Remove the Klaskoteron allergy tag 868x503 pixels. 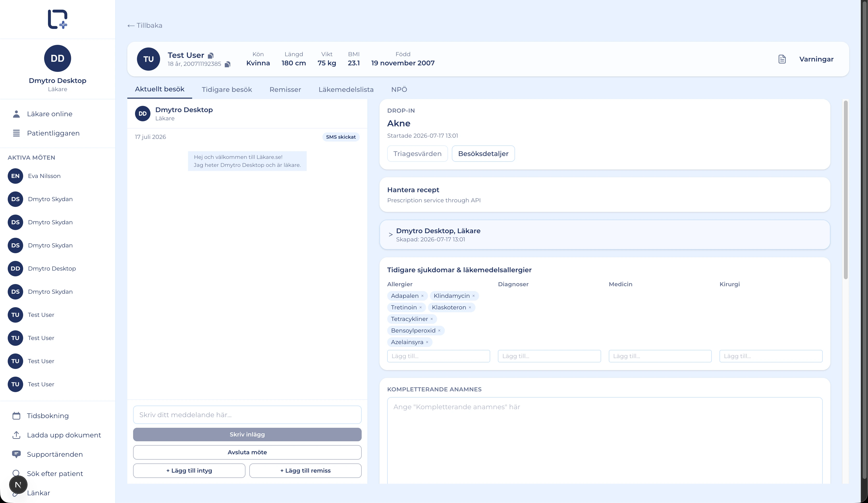pos(470,308)
